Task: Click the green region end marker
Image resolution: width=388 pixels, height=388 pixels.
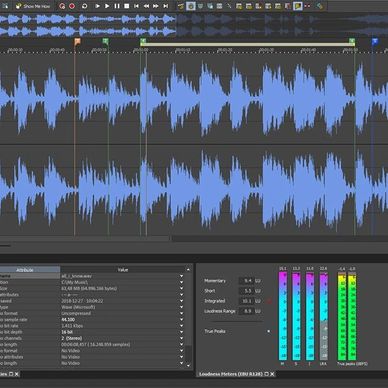Action: [x=352, y=41]
